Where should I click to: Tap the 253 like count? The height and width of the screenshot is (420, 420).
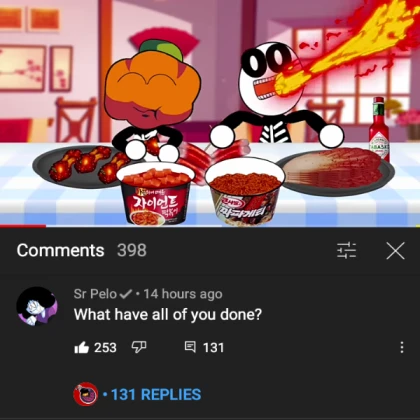point(105,348)
